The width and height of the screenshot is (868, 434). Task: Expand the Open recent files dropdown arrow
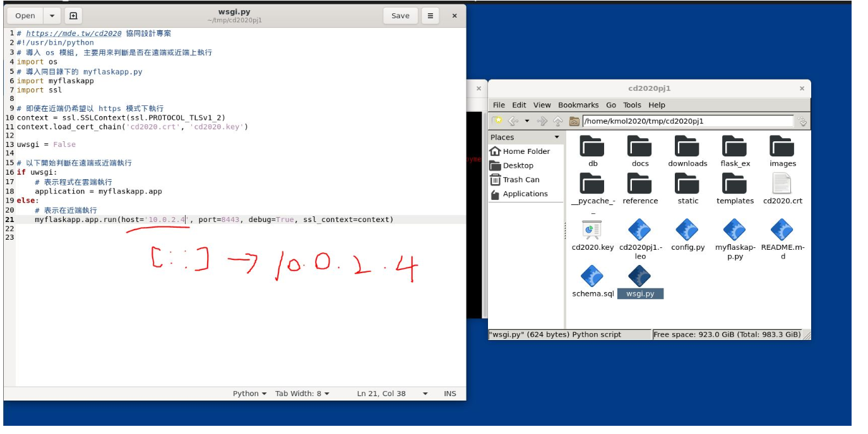[x=52, y=16]
